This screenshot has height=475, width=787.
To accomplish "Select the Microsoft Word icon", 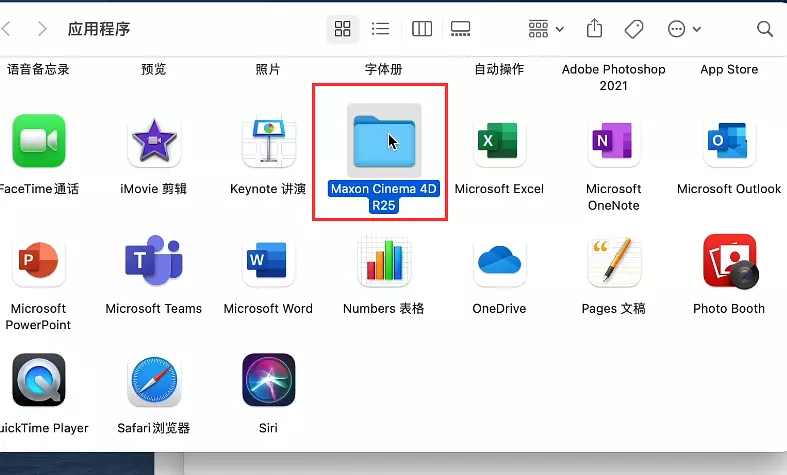I will click(269, 261).
